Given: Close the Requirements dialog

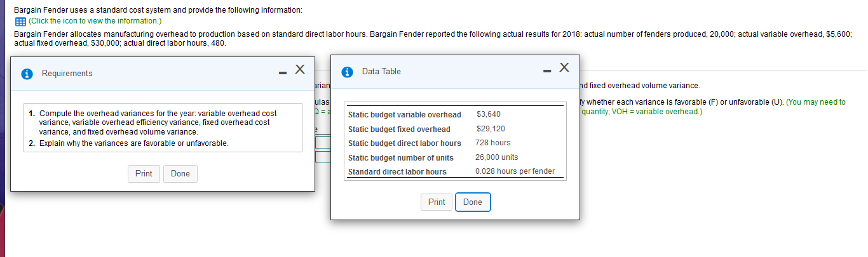Looking at the screenshot, I should [x=300, y=69].
